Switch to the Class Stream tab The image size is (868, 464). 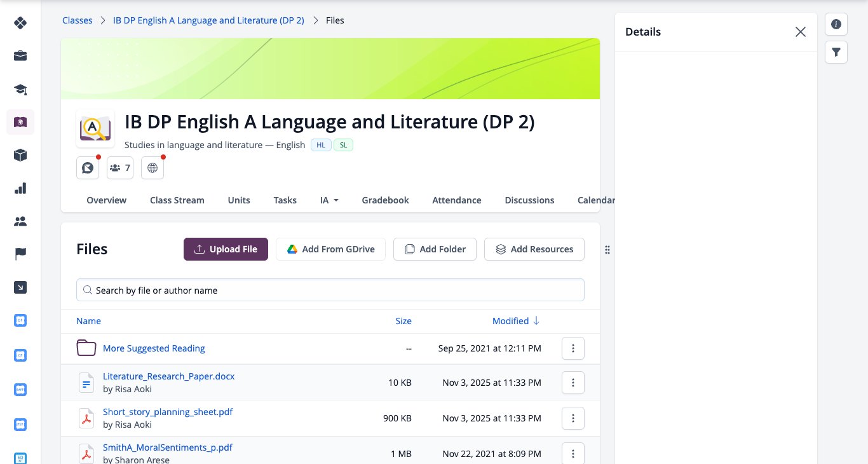click(177, 200)
